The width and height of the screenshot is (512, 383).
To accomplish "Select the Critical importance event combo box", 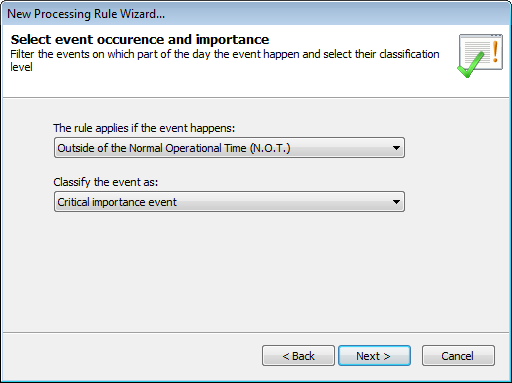I will click(229, 202).
